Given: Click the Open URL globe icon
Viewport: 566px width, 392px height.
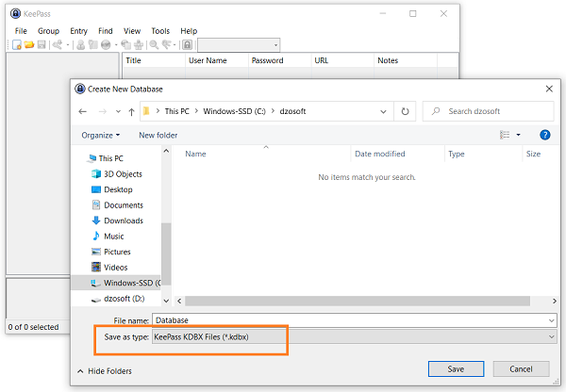Looking at the screenshot, I should pos(106,44).
